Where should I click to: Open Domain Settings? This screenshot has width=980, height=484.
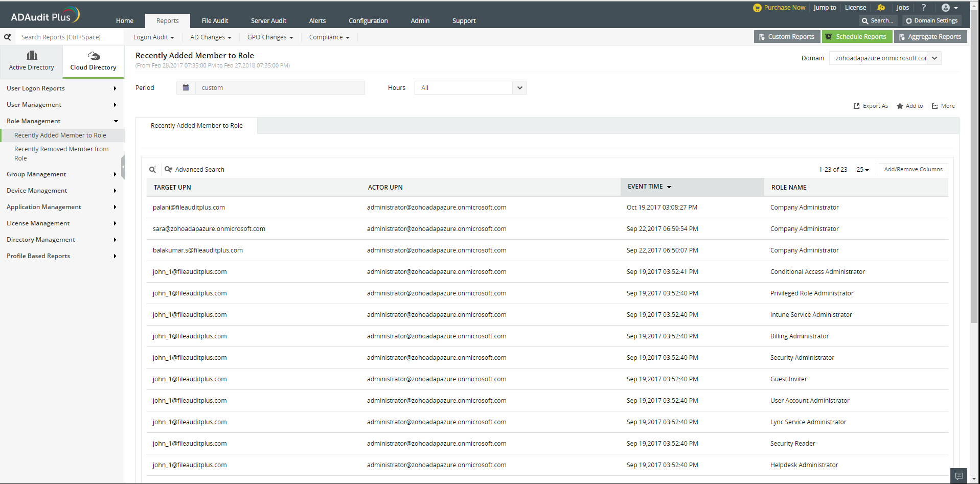pyautogui.click(x=931, y=20)
